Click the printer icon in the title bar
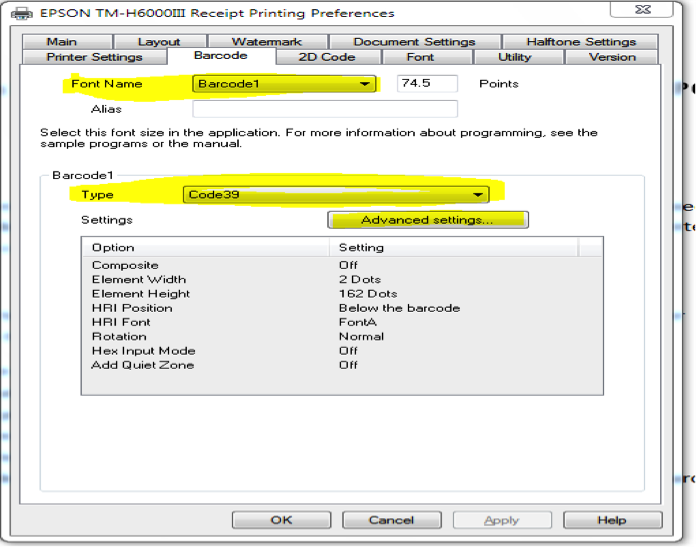This screenshot has height=547, width=696. 21,13
